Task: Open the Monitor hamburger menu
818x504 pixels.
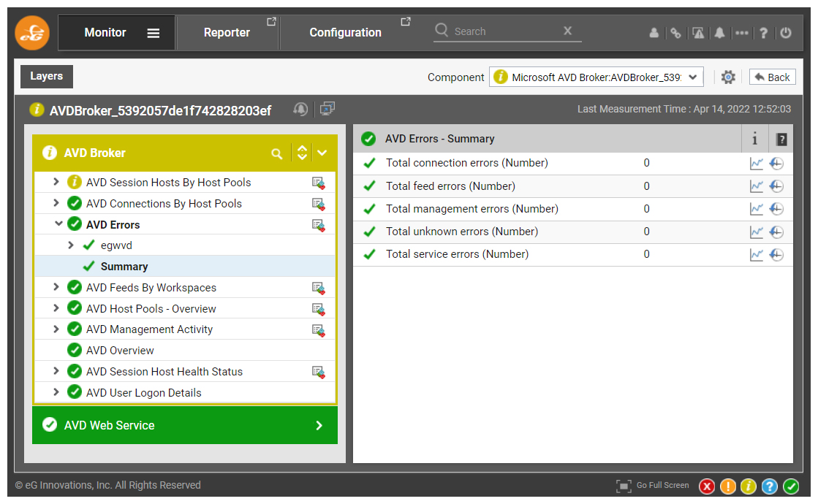Action: pos(153,33)
